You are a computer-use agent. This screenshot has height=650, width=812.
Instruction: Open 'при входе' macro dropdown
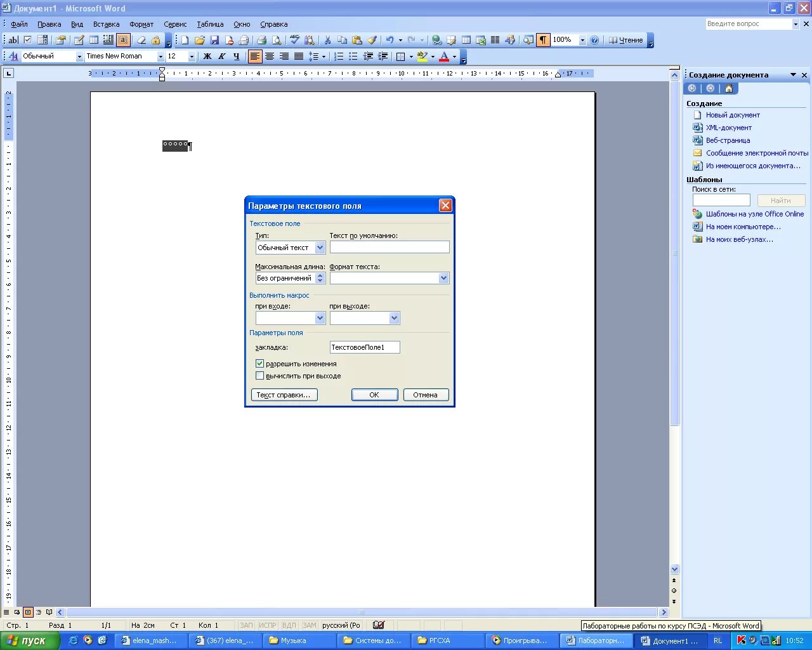click(x=320, y=318)
